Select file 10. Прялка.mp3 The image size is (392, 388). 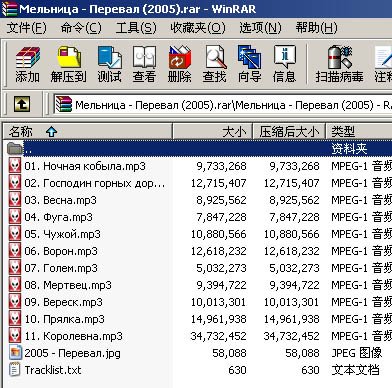tap(64, 319)
